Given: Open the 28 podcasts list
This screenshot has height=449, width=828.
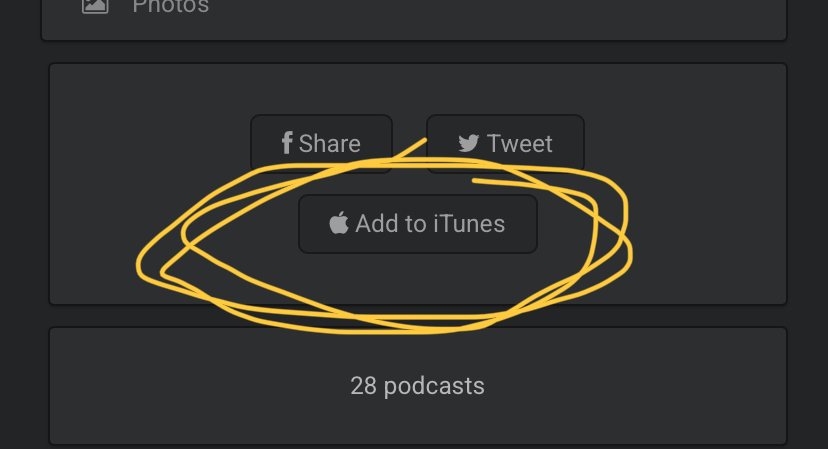Looking at the screenshot, I should coord(417,385).
